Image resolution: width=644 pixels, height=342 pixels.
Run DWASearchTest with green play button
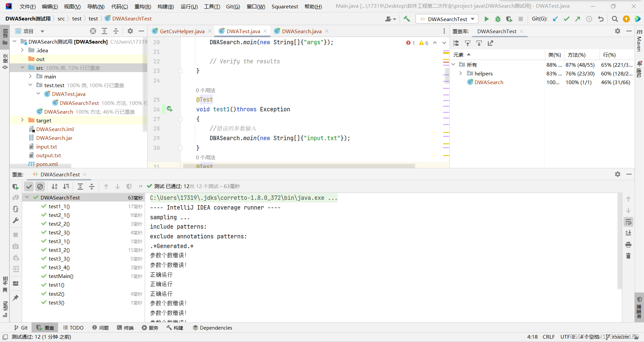tap(486, 19)
